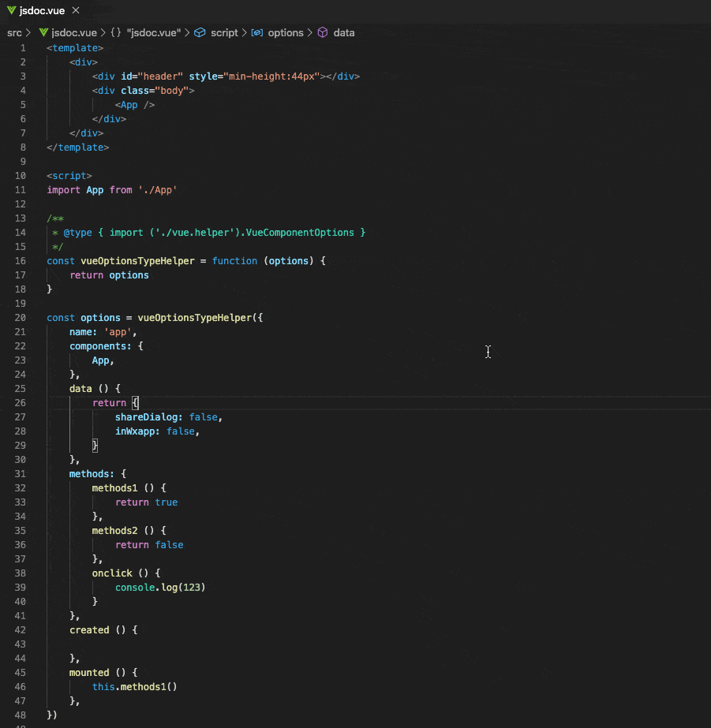The height and width of the screenshot is (728, 711).
Task: Click the Vue logo icon on the jsdoc.vue tab
Action: [11, 10]
